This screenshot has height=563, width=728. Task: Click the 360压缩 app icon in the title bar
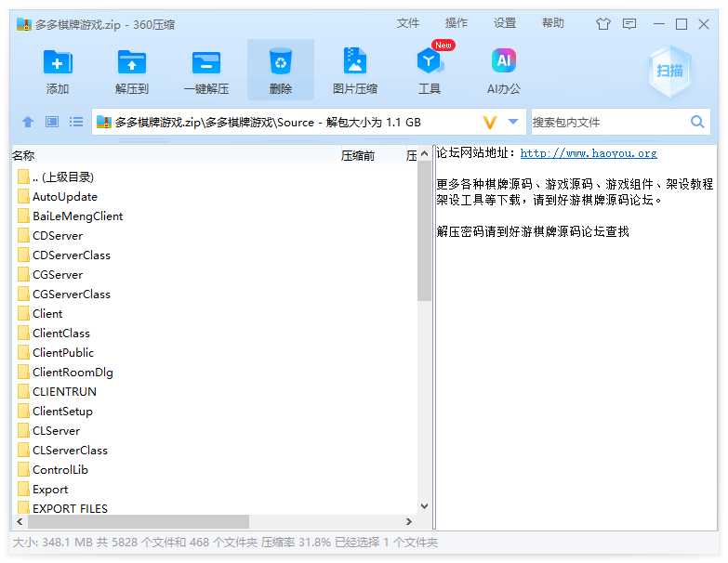tap(23, 24)
